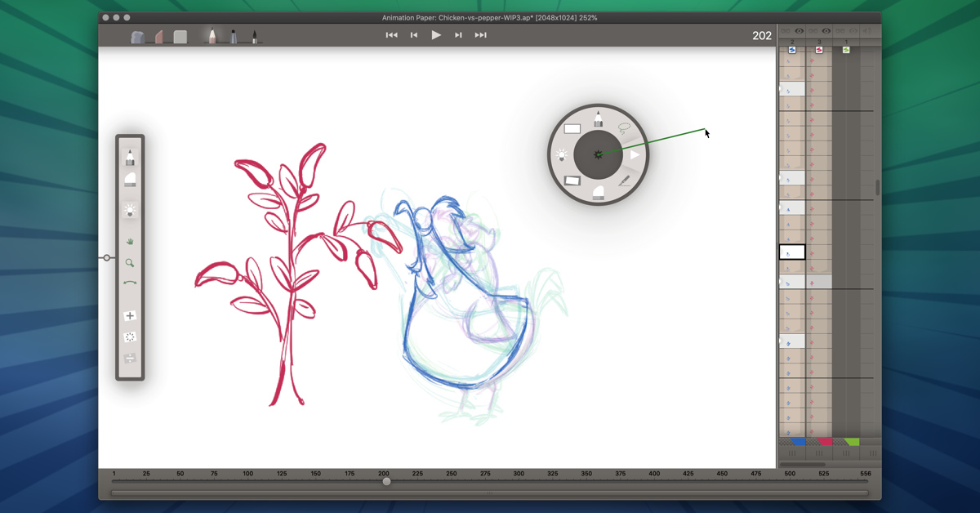Select the gray marker tool
The height and width of the screenshot is (513, 980).
click(234, 37)
